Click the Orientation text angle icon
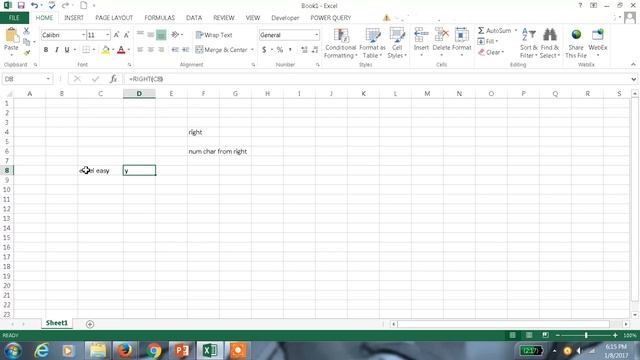The width and height of the screenshot is (640, 360). click(175, 35)
